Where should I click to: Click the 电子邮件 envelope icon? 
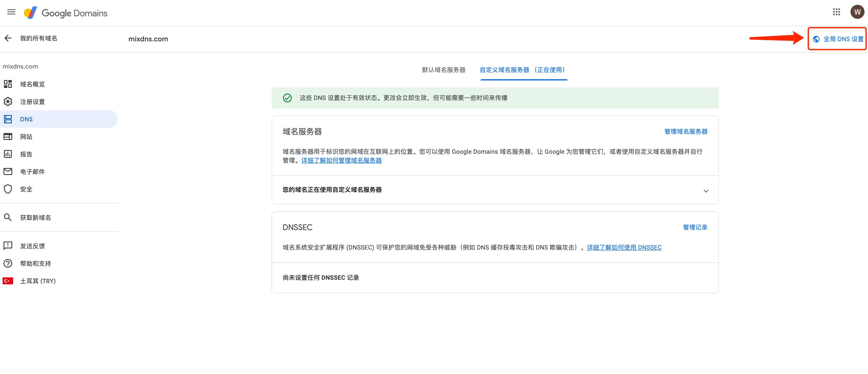point(8,171)
